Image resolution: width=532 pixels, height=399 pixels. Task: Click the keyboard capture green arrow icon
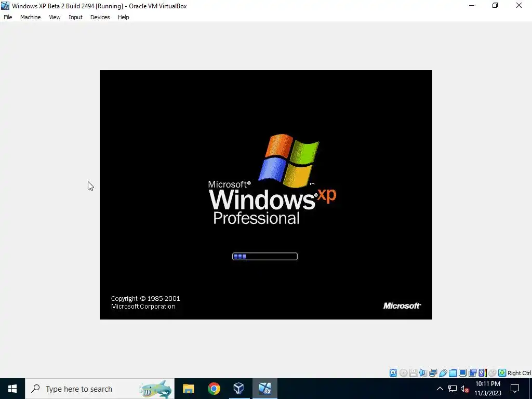[x=502, y=373]
